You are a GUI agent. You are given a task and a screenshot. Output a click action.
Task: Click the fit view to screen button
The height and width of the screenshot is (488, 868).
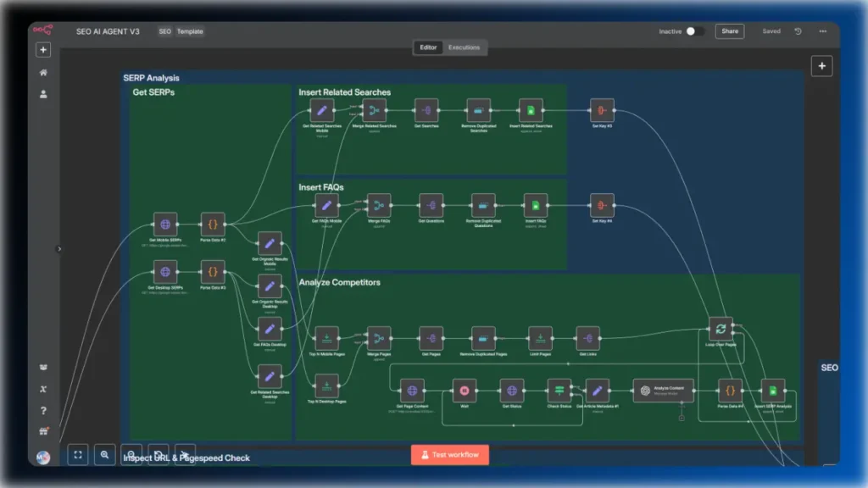click(x=78, y=455)
